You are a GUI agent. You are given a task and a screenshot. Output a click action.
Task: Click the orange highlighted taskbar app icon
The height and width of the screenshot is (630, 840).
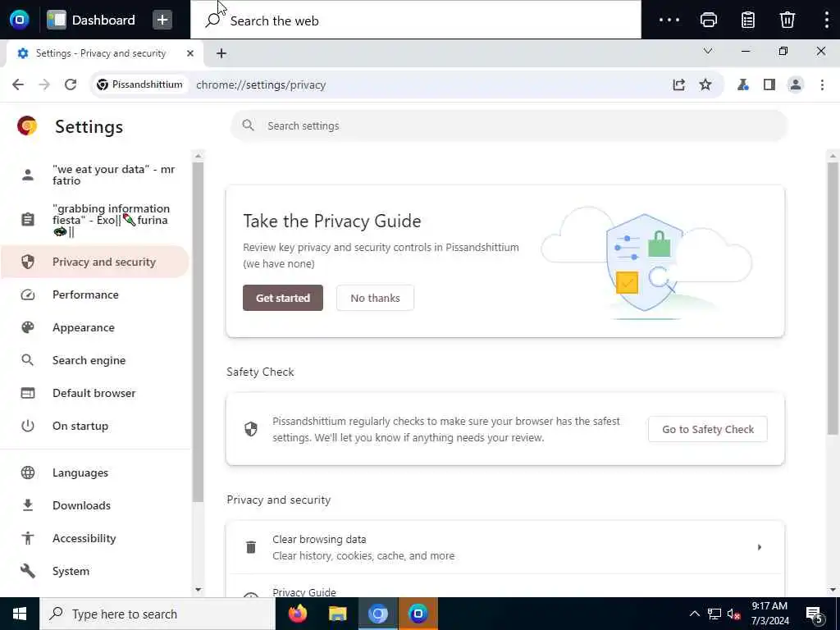418,614
